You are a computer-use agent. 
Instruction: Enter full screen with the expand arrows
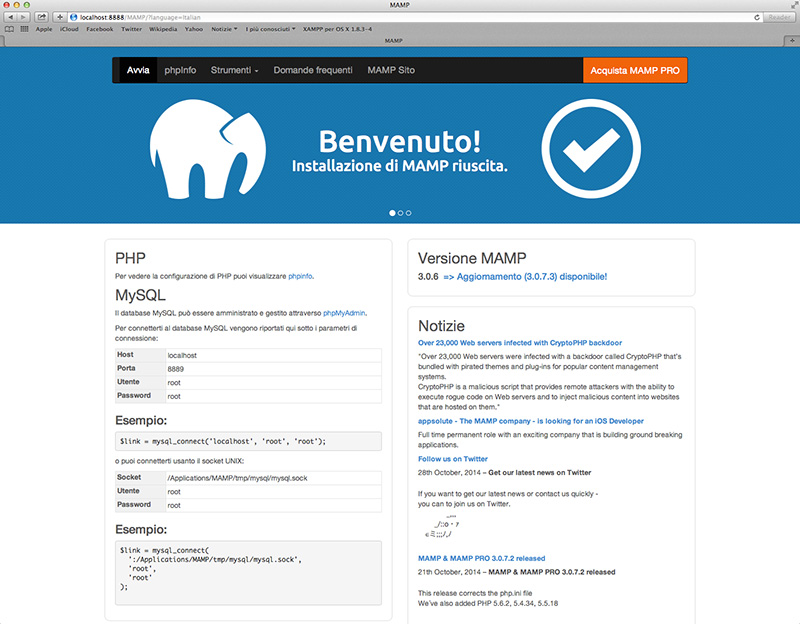pyautogui.click(x=794, y=5)
